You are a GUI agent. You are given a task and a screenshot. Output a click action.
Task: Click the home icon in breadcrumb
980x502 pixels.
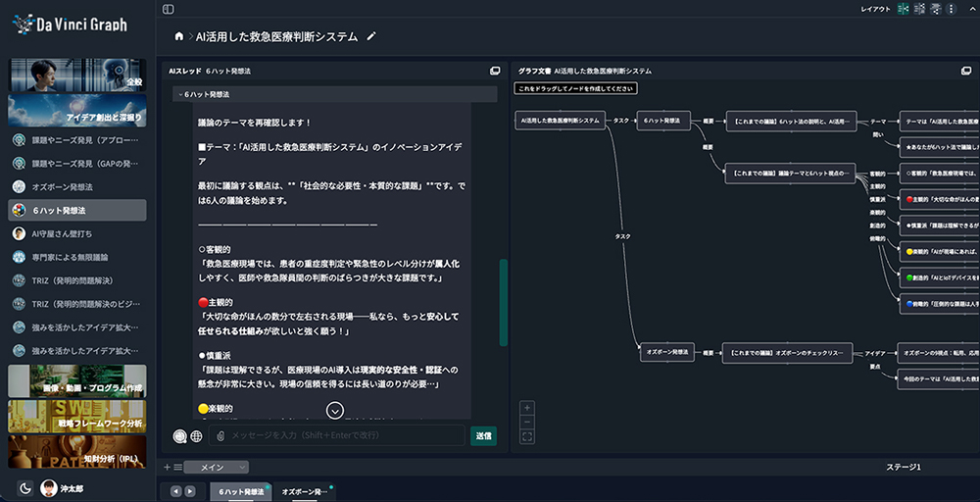click(x=178, y=36)
